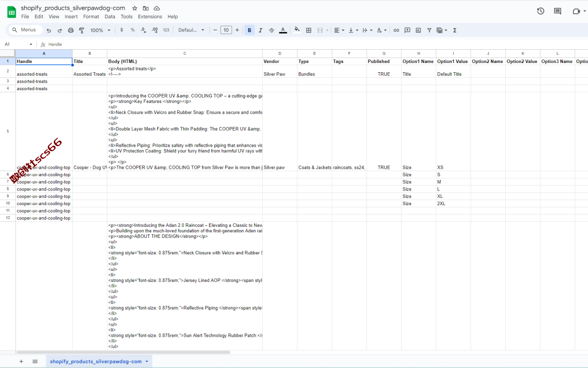Select the Paint format roller icon
588x368 pixels.
[x=82, y=30]
